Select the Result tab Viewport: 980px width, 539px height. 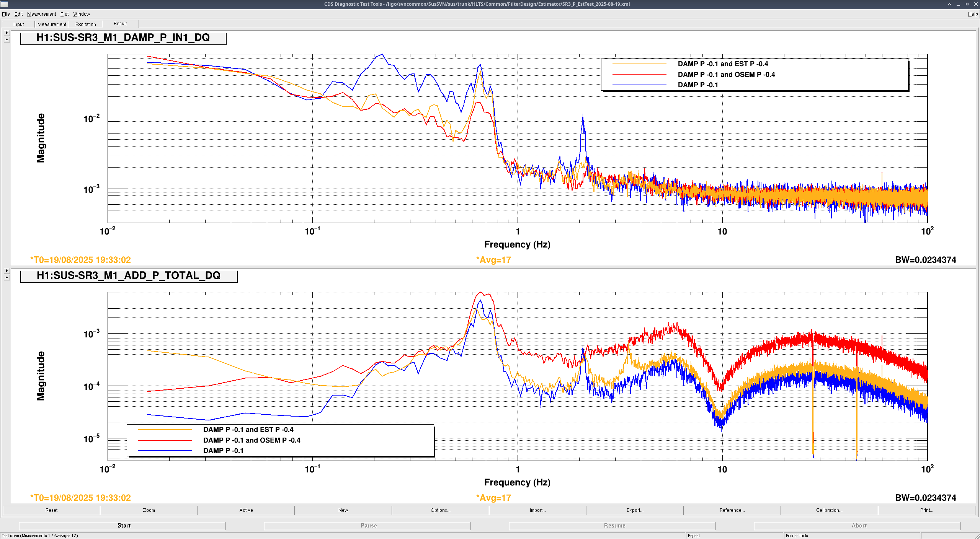point(120,24)
